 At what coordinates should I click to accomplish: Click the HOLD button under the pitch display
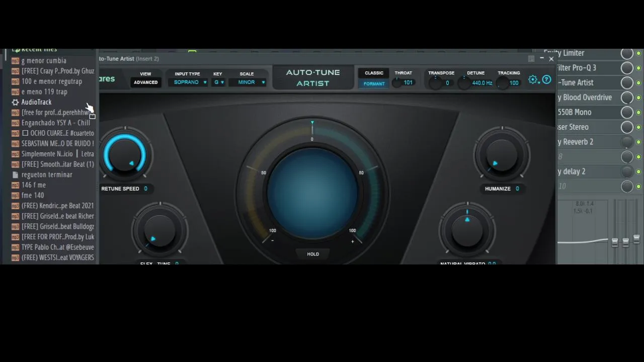pos(313,254)
